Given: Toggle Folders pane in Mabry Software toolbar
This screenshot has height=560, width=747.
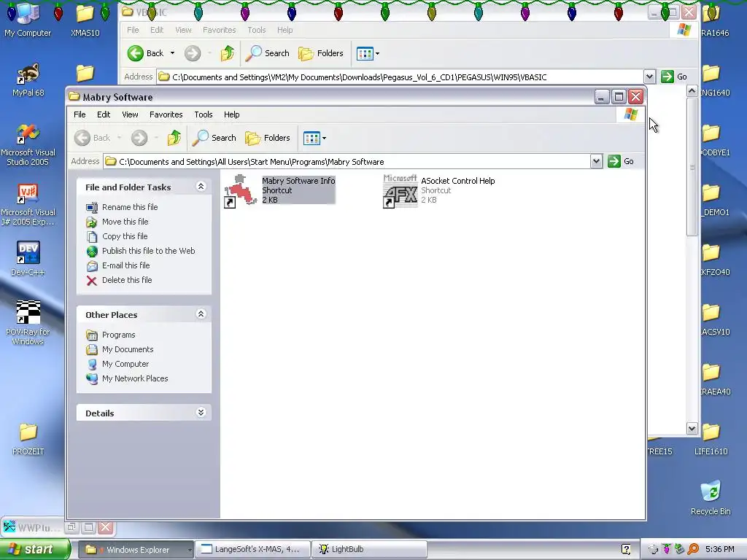Looking at the screenshot, I should [x=268, y=138].
